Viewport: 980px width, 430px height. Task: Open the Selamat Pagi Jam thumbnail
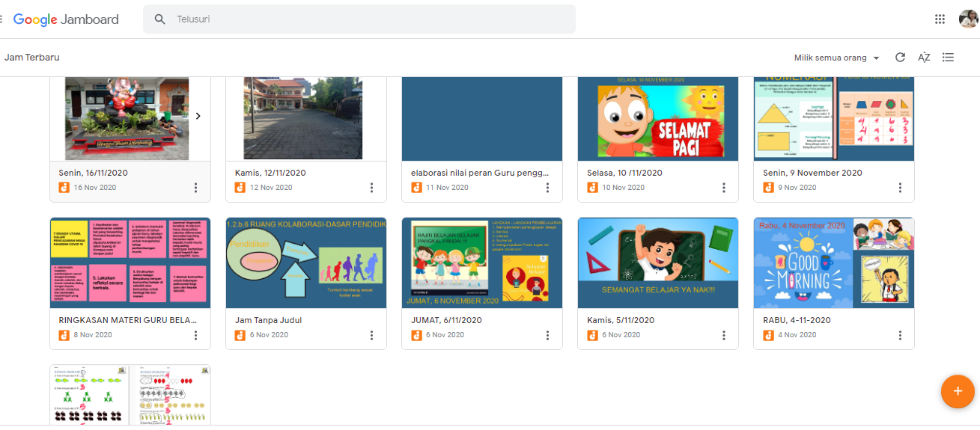pos(658,119)
